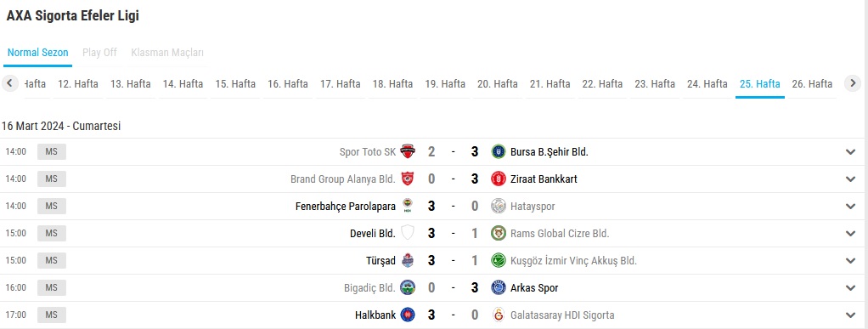This screenshot has width=868, height=329.
Task: Click the Ziraat Bankkart club emblem
Action: tap(499, 179)
